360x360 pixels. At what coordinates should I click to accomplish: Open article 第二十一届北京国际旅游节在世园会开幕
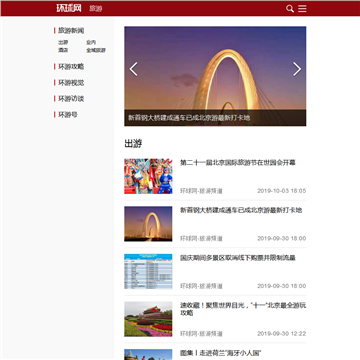pyautogui.click(x=238, y=163)
